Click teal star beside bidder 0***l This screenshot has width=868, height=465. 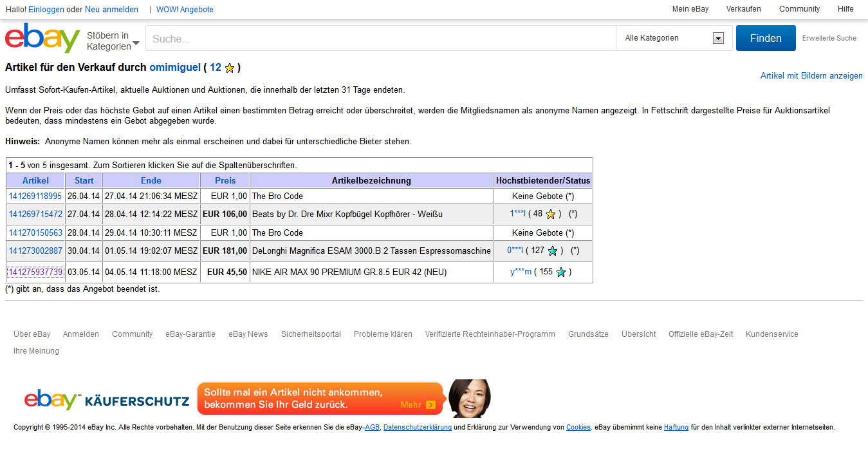click(x=553, y=251)
